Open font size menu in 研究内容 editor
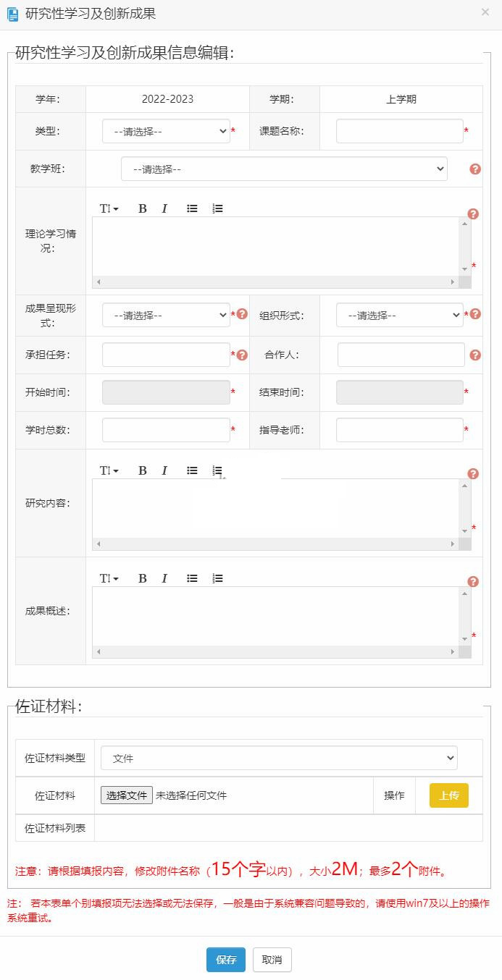502x980 pixels. click(x=109, y=470)
